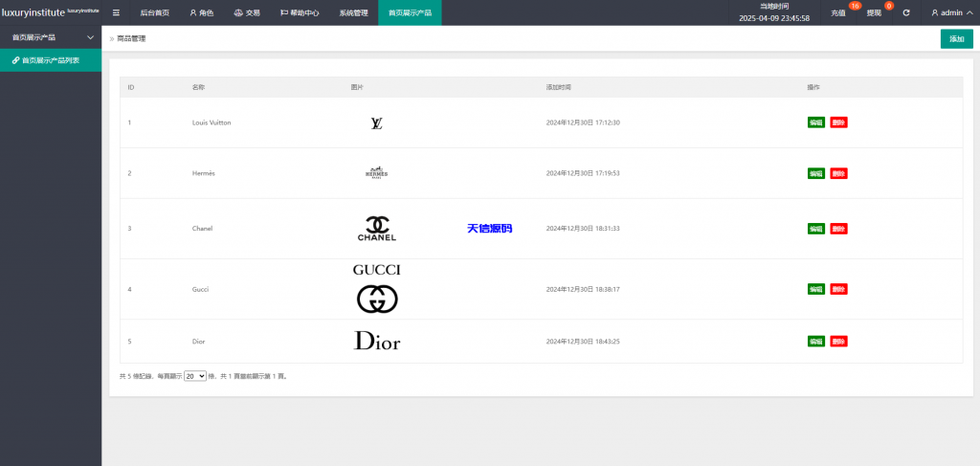Click the 添加 button
Screen dimensions: 980x466
956,38
